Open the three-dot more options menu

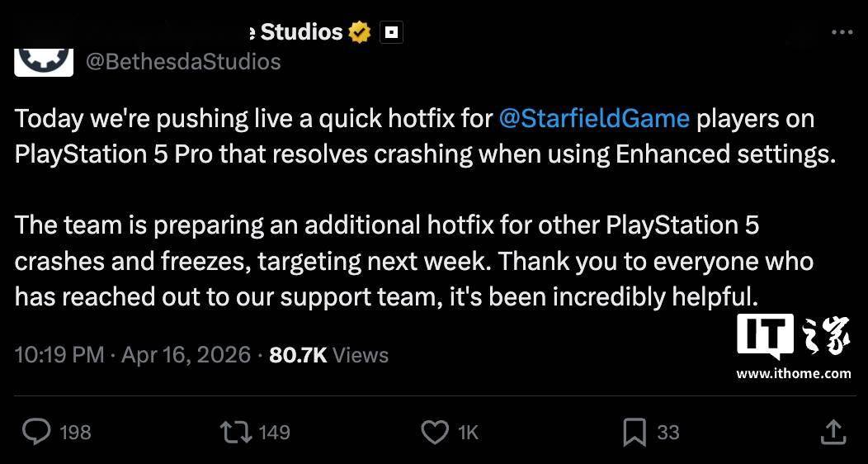point(842,32)
